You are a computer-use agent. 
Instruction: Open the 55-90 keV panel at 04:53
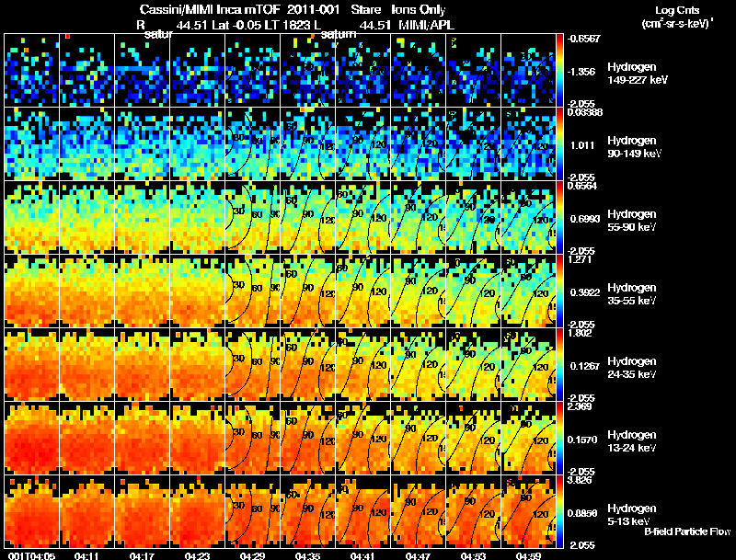(473, 217)
